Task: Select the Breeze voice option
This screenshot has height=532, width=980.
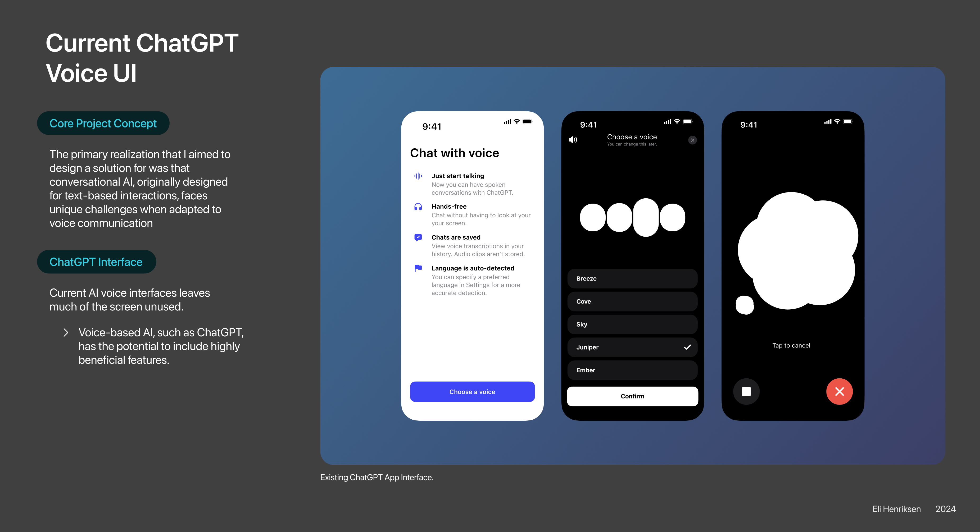Action: pyautogui.click(x=632, y=278)
